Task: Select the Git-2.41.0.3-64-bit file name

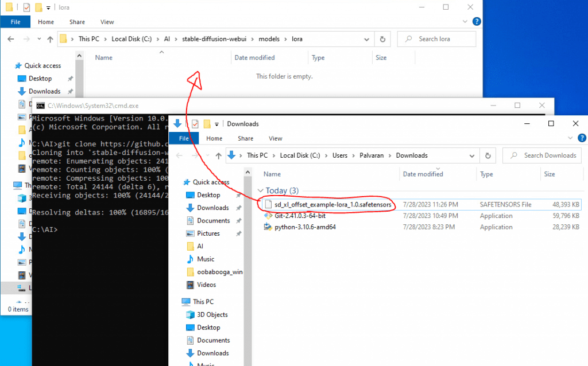Action: [300, 216]
